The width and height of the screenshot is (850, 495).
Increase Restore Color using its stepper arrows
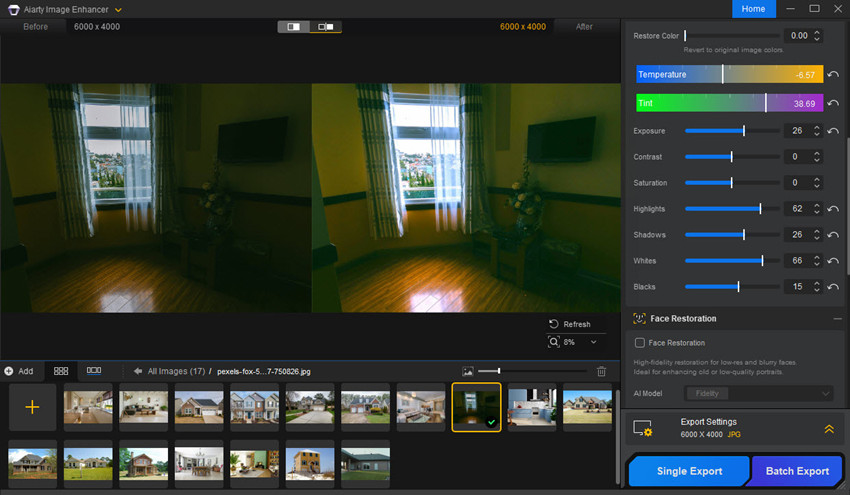click(817, 32)
